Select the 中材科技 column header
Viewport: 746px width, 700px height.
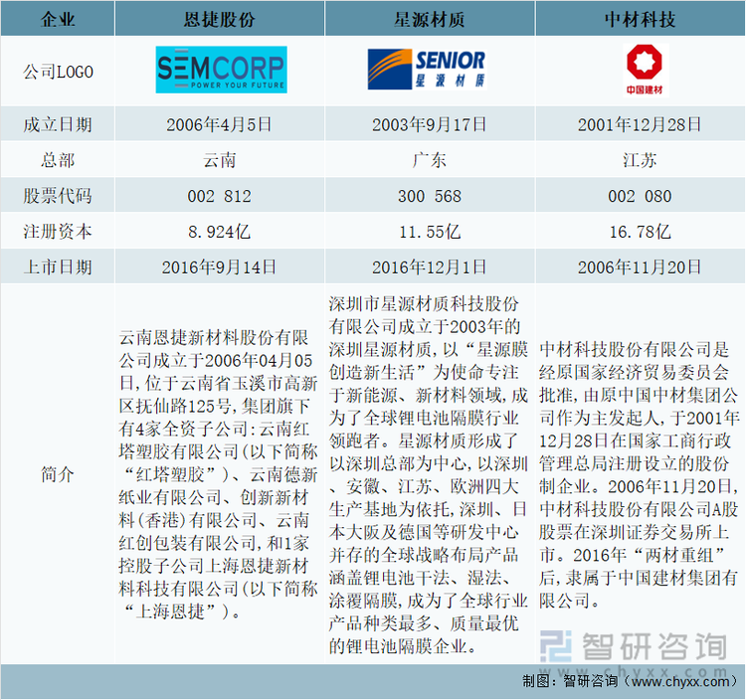tap(642, 18)
